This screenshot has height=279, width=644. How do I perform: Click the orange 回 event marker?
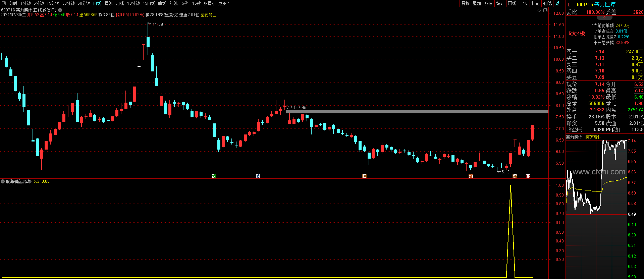coord(364,176)
